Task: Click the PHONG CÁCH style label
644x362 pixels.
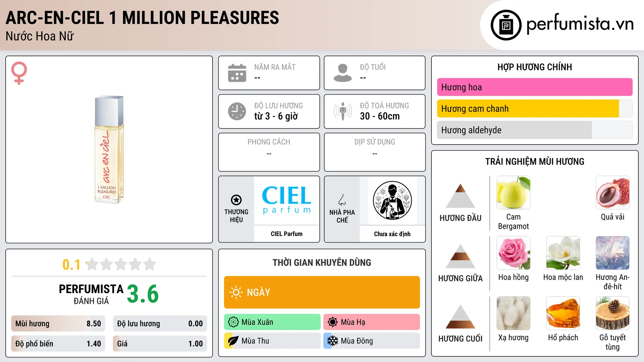Action: (x=269, y=142)
